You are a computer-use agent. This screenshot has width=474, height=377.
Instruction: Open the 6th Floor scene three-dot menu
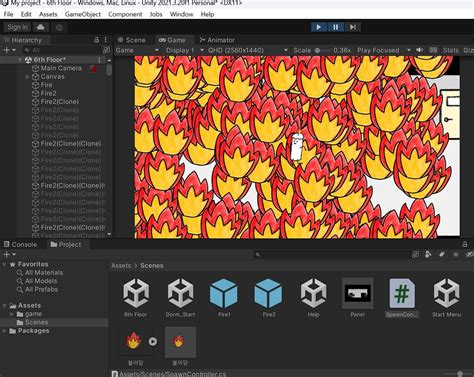(99, 60)
